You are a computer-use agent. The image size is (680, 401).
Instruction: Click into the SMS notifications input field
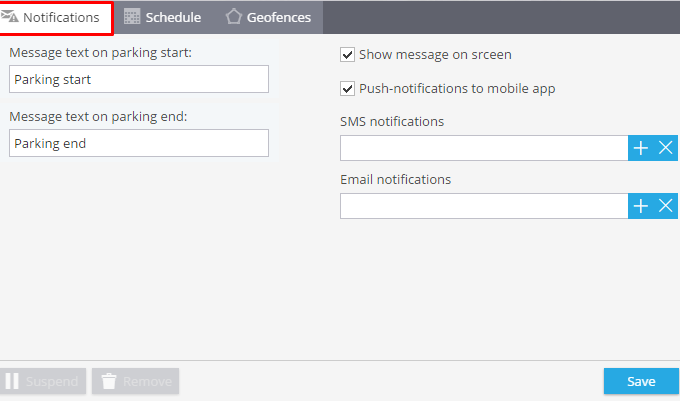(484, 148)
